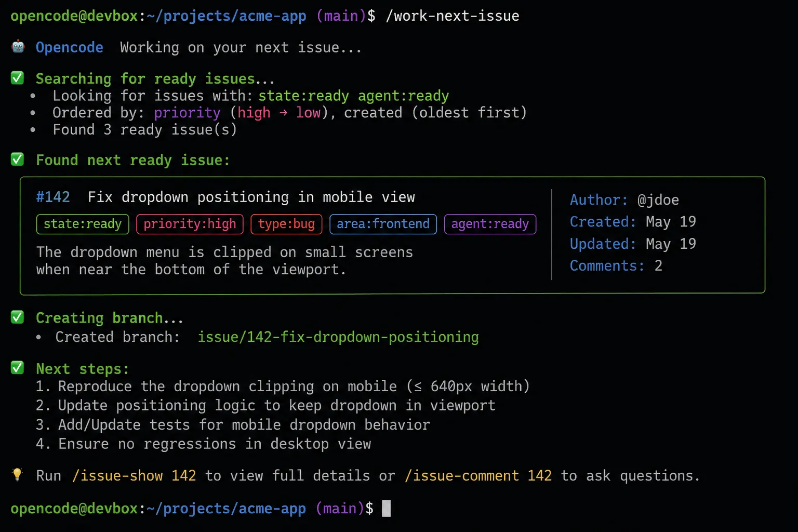Click 'state:ready agent:ready' filter text
Screen dimensions: 798x532
tap(353, 96)
